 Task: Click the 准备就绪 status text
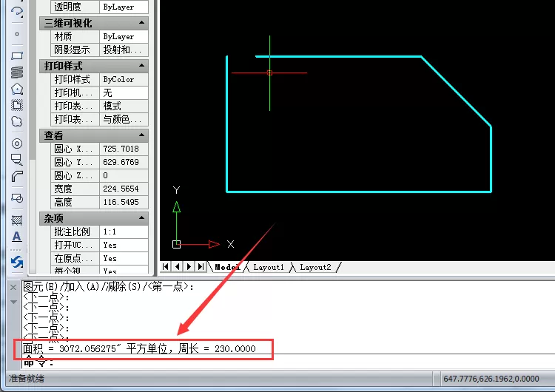tap(27, 379)
